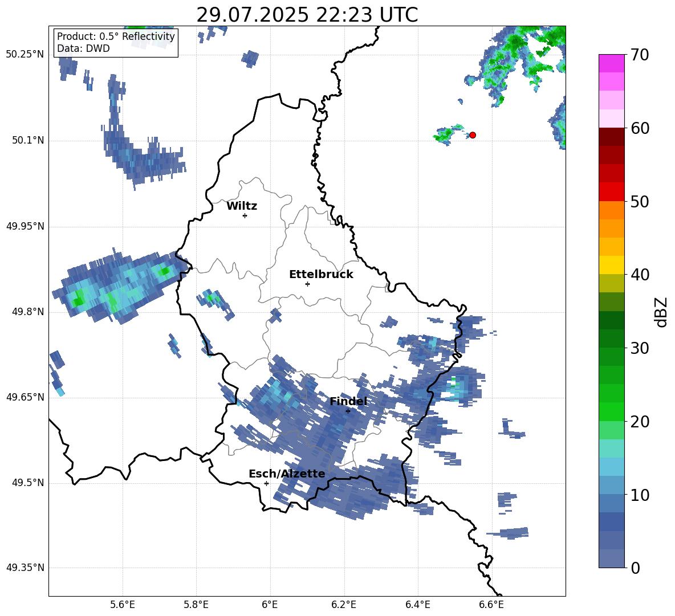The height and width of the screenshot is (616, 675).
Task: Select the Wiltz city label
Action: [x=242, y=206]
